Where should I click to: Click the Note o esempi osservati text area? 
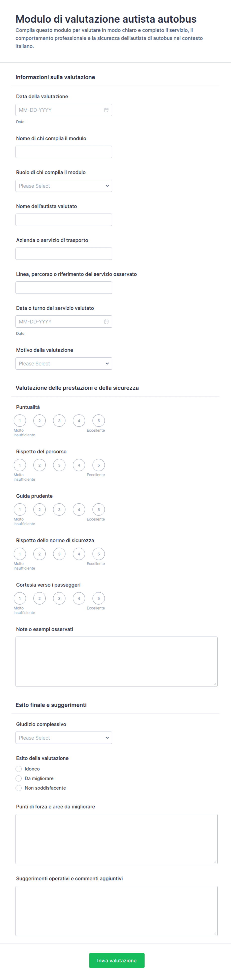pos(116,662)
